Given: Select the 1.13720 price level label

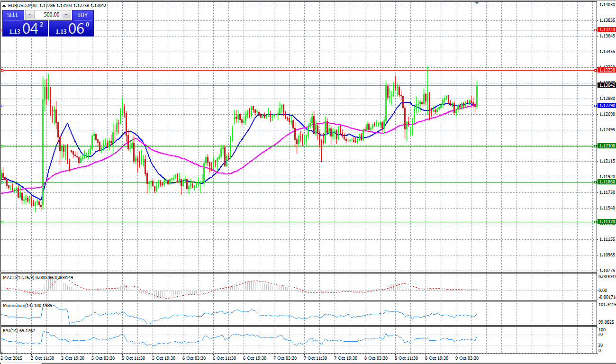Looking at the screenshot, I should 607,29.
